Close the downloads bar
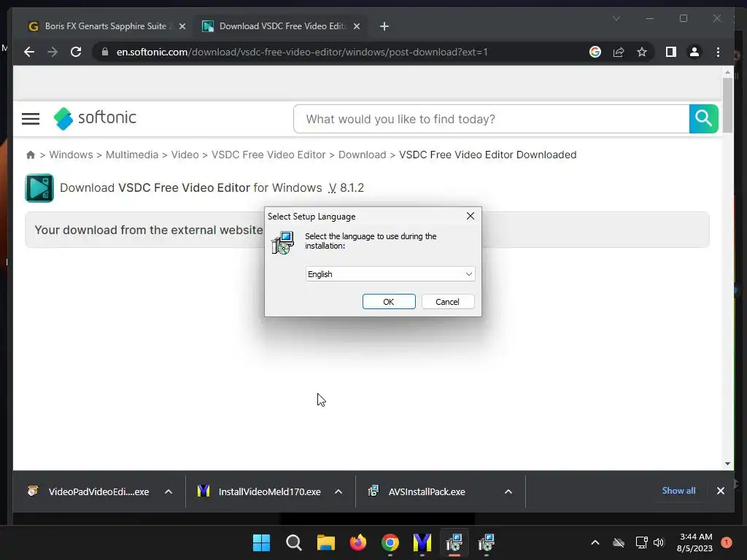The image size is (747, 560). pos(720,491)
